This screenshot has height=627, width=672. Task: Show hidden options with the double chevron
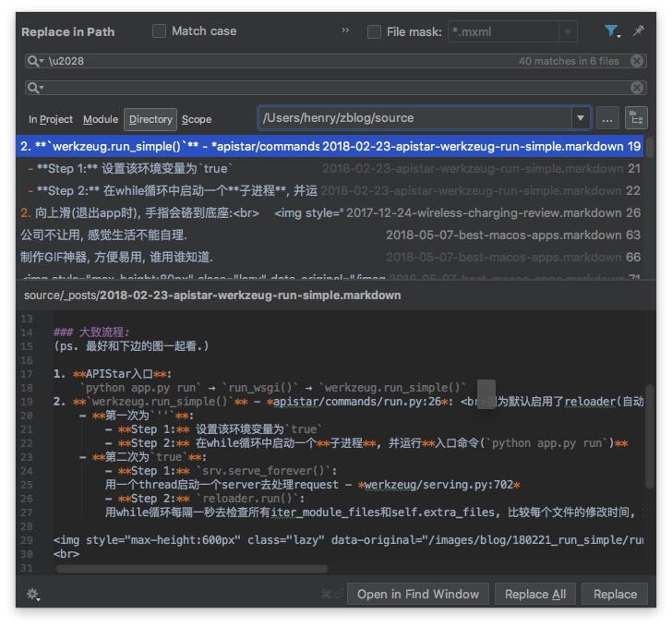pos(346,30)
